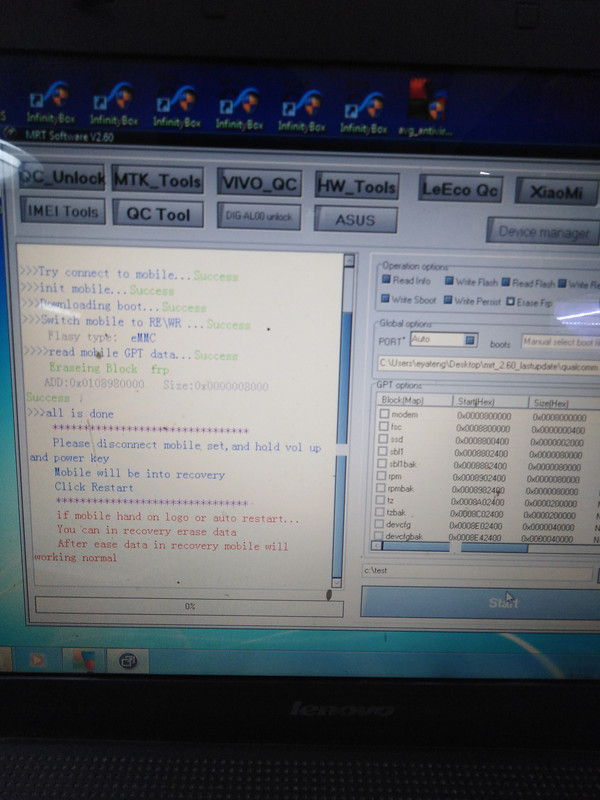
Task: Click the 'all is done' log line
Action: point(70,413)
